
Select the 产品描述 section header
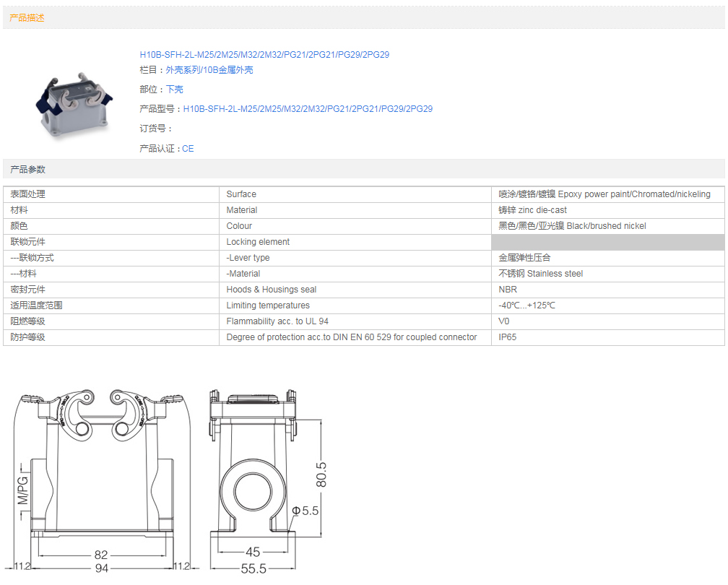coord(27,17)
